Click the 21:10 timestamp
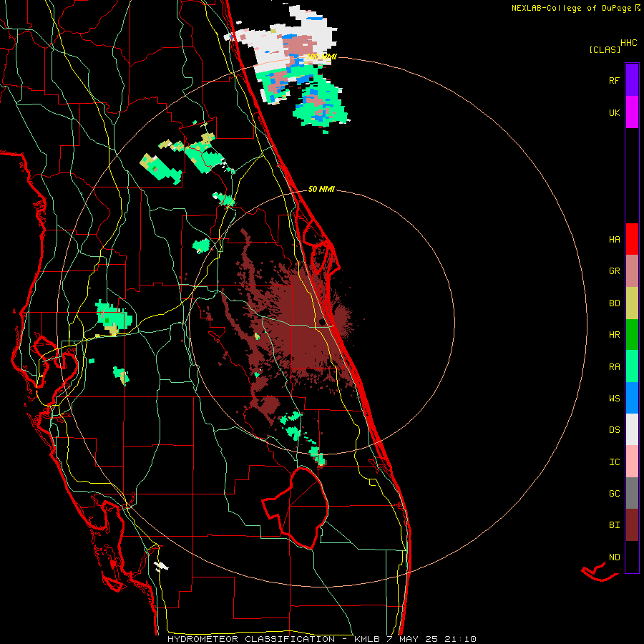Image resolution: width=644 pixels, height=644 pixels. [462, 639]
